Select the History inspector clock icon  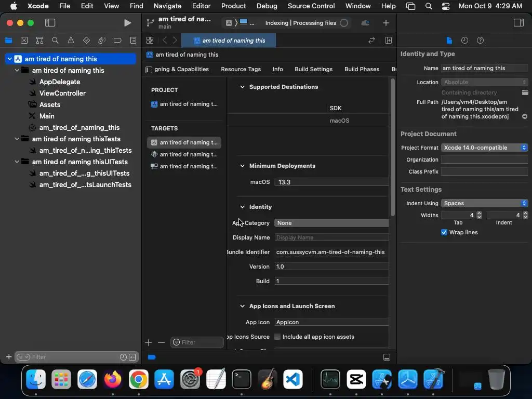tap(464, 41)
